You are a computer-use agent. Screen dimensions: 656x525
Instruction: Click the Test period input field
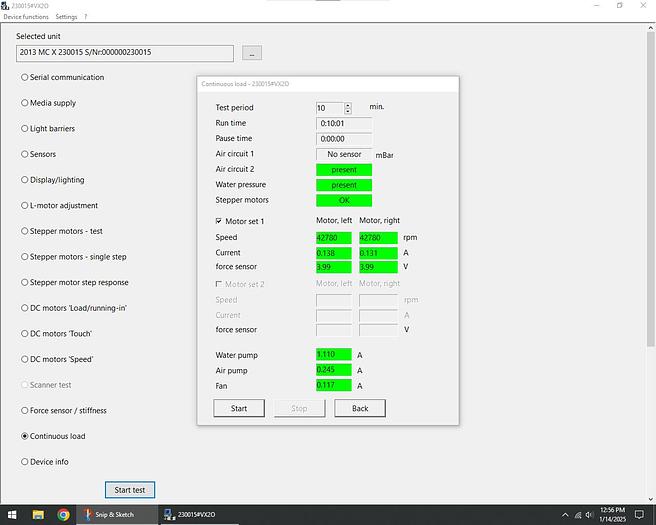(329, 108)
